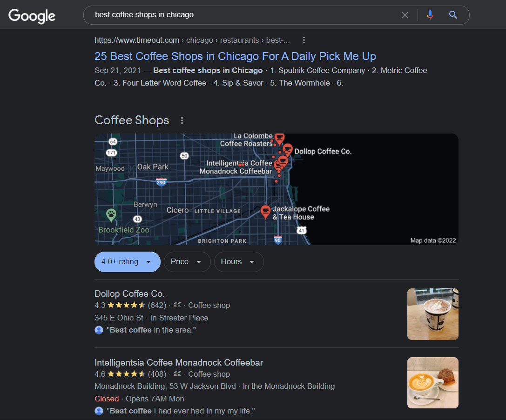This screenshot has width=506, height=420.
Task: Select the Jackalope Coffee & Tea House map pin
Action: coord(265,212)
